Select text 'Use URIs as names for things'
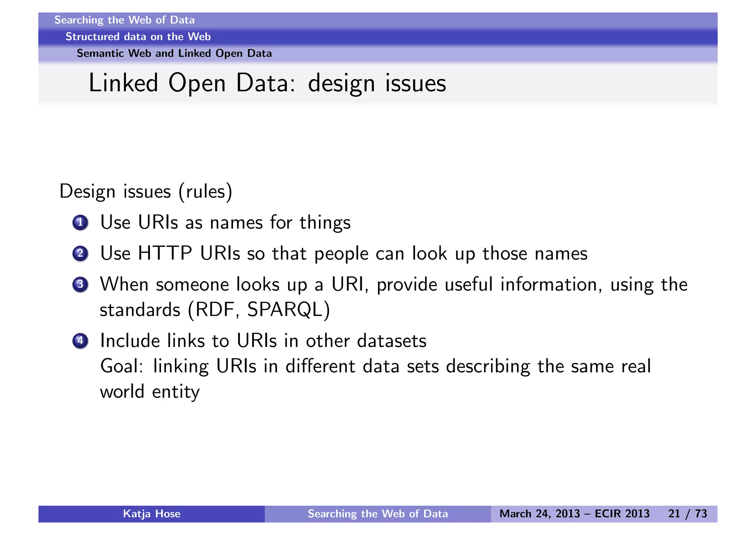 [x=225, y=223]
